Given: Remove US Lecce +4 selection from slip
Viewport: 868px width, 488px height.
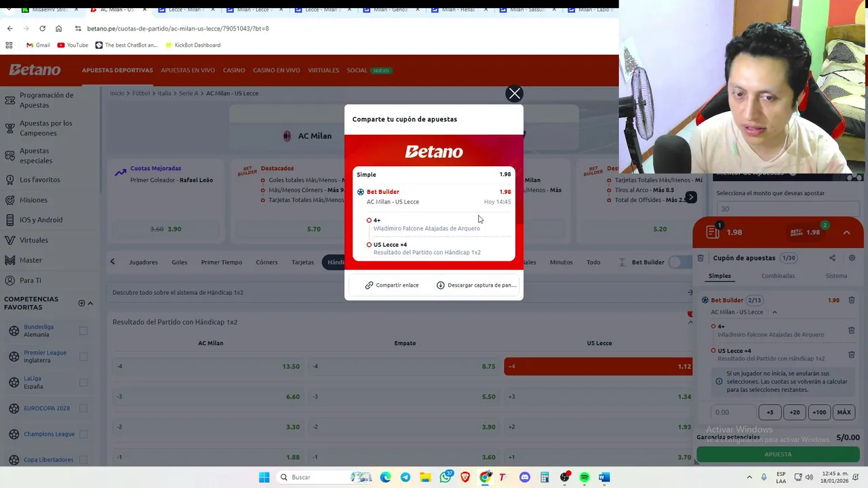Looking at the screenshot, I should (852, 355).
